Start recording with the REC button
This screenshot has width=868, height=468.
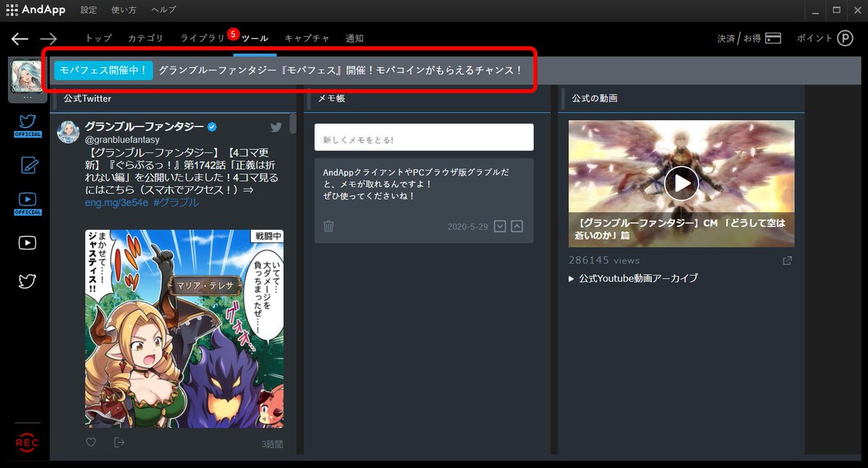point(27,442)
